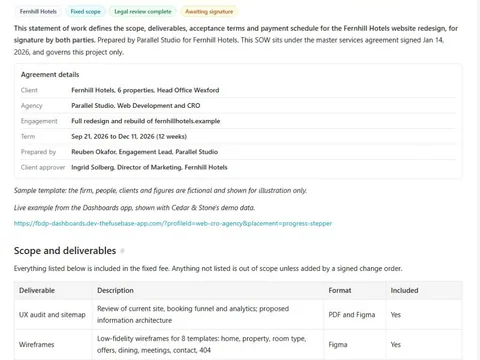
Task: Open the fbdp-dashboards progress-stepper link
Action: [x=173, y=223]
